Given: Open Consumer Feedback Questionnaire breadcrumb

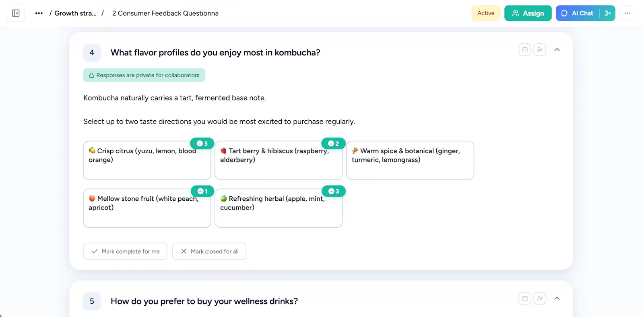Looking at the screenshot, I should point(165,13).
